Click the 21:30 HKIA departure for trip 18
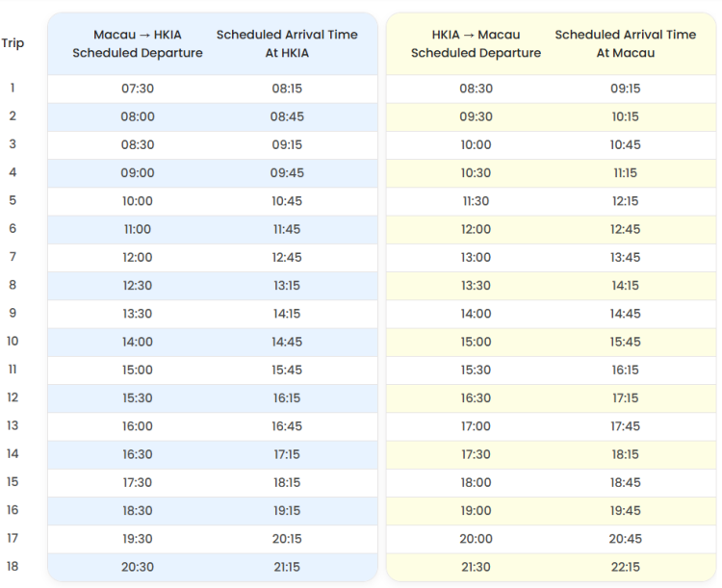 click(476, 566)
